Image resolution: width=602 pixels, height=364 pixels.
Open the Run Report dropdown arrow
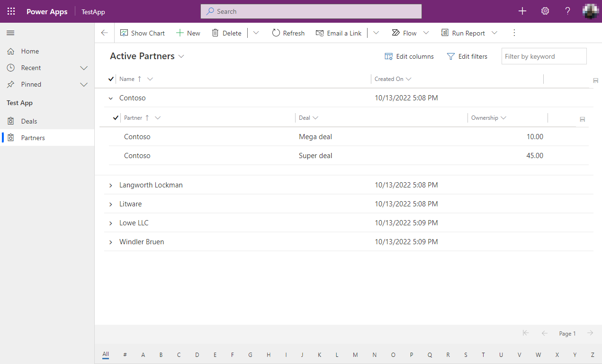coord(494,33)
